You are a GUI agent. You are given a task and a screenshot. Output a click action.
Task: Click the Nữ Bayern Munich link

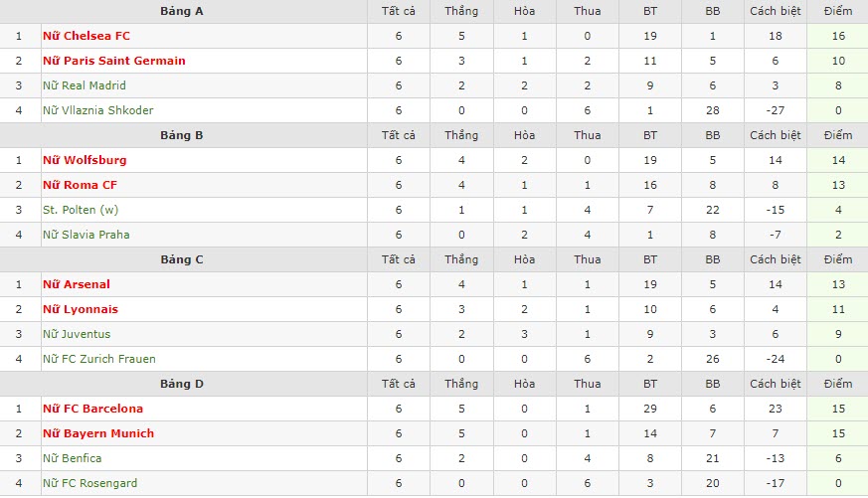(97, 433)
